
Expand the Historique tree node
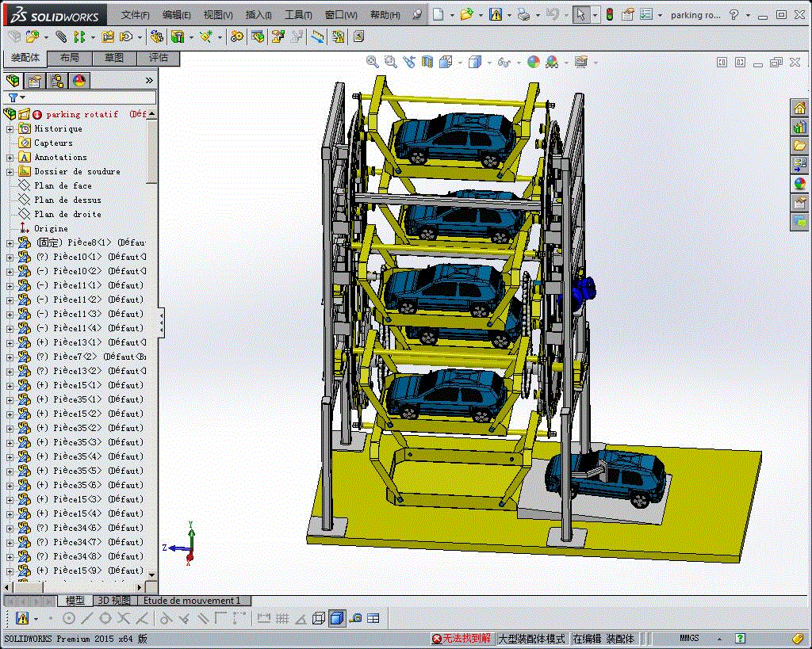10,128
